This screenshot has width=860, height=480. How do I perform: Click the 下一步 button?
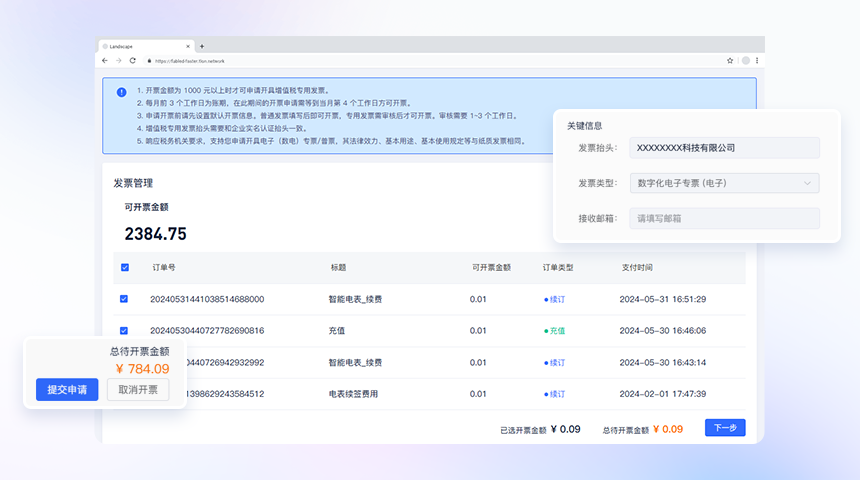[725, 428]
